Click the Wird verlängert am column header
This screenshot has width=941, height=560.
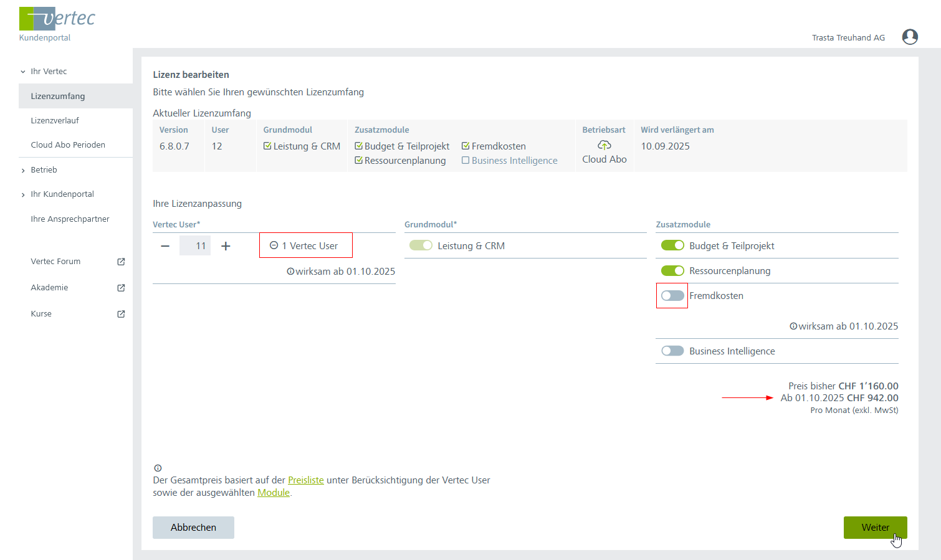click(677, 130)
